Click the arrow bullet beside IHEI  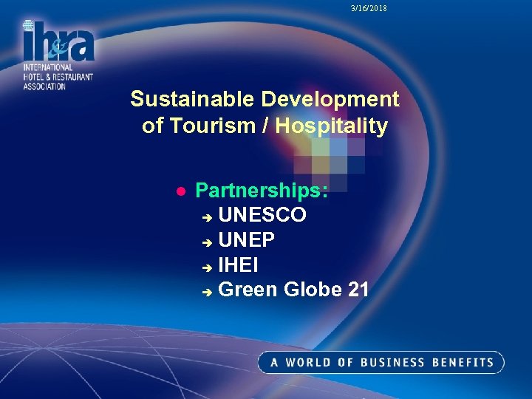[x=207, y=268]
